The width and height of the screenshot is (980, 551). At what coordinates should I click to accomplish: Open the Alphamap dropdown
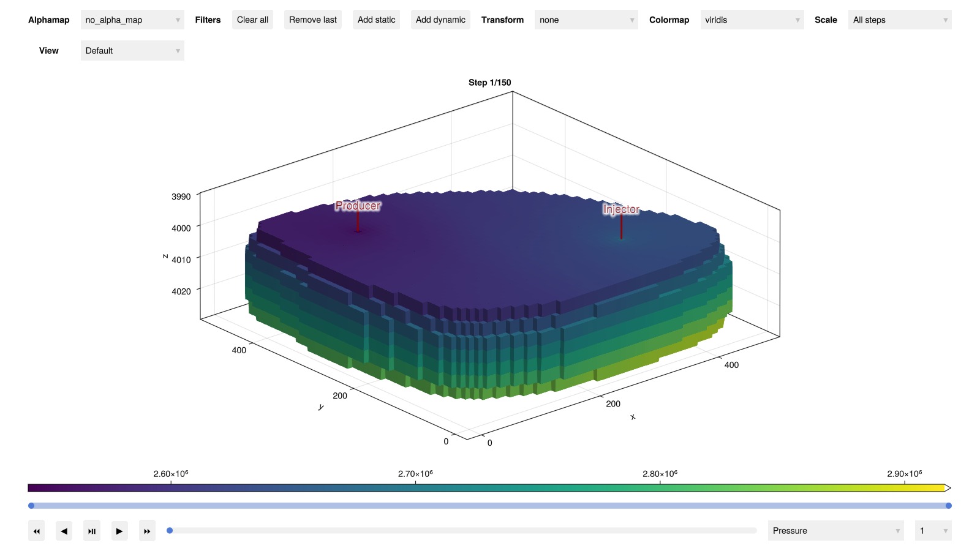(132, 20)
